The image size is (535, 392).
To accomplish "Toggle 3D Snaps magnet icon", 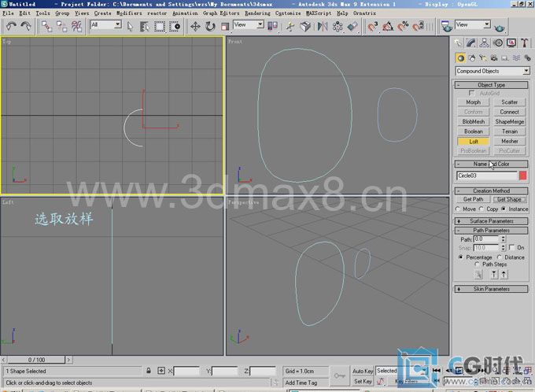I will (373, 26).
